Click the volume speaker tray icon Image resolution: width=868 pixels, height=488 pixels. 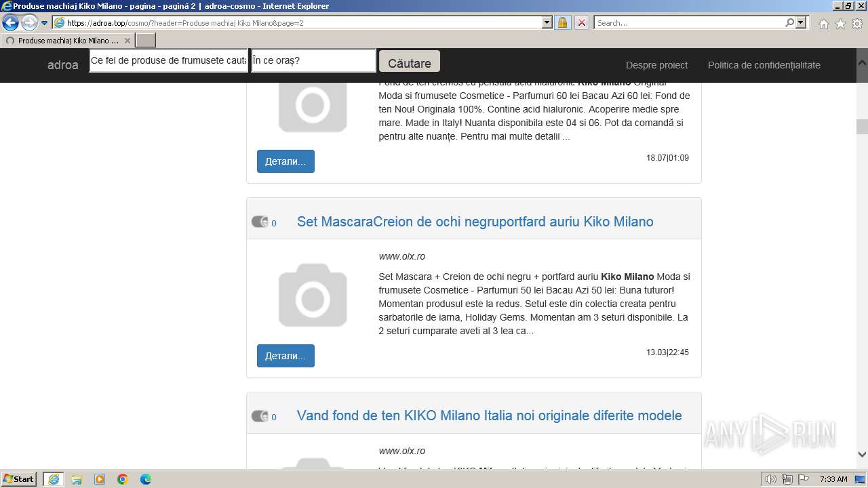[770, 479]
